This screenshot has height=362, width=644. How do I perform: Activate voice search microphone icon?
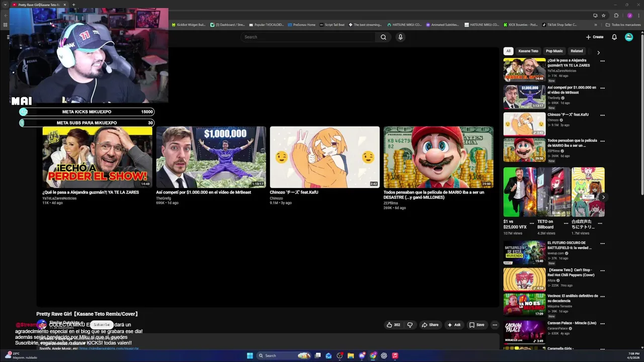(400, 37)
